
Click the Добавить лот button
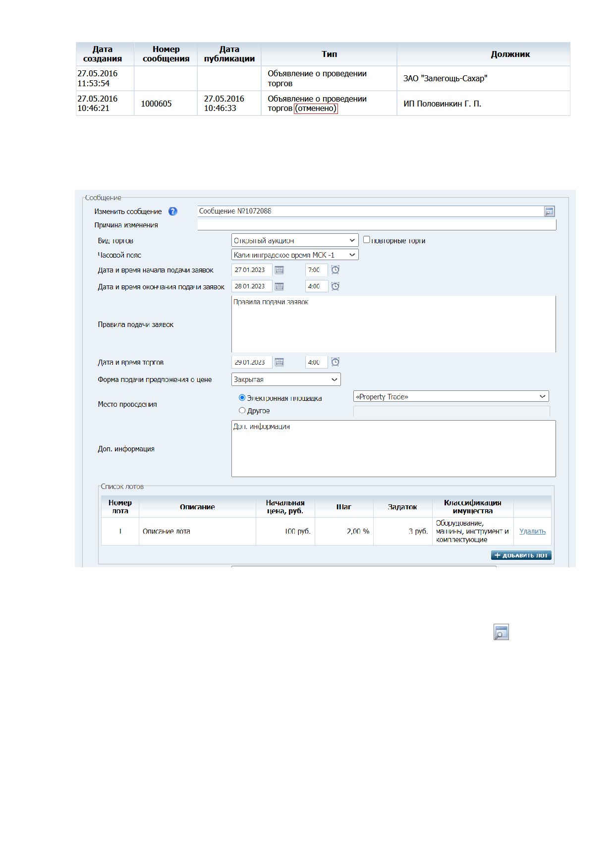[x=521, y=555]
